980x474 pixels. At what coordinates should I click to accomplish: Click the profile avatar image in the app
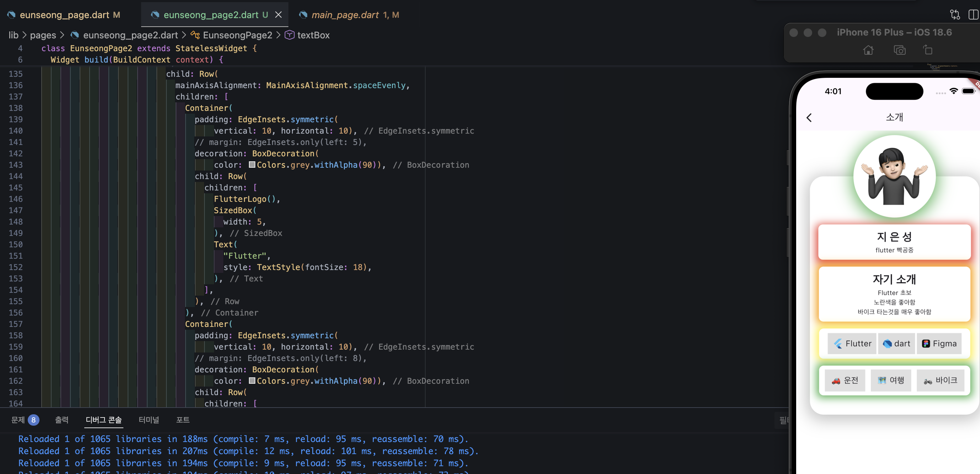point(894,176)
